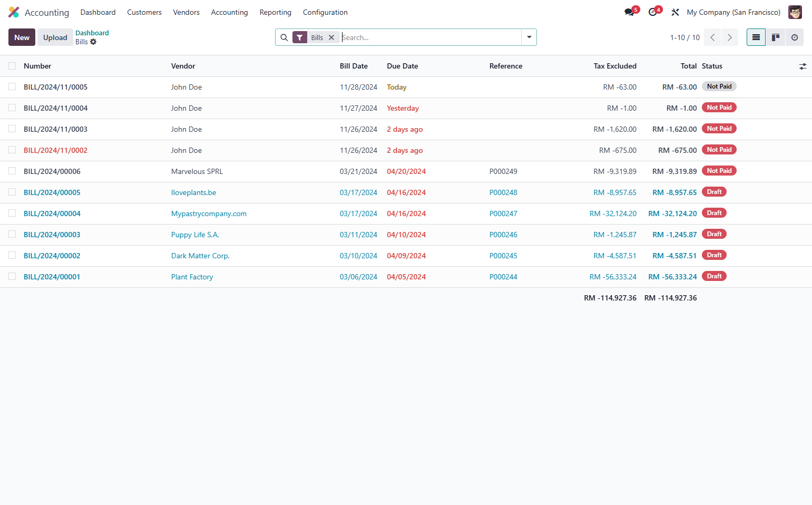Remove the Bills filter tag
This screenshot has height=505, width=812.
click(x=331, y=37)
